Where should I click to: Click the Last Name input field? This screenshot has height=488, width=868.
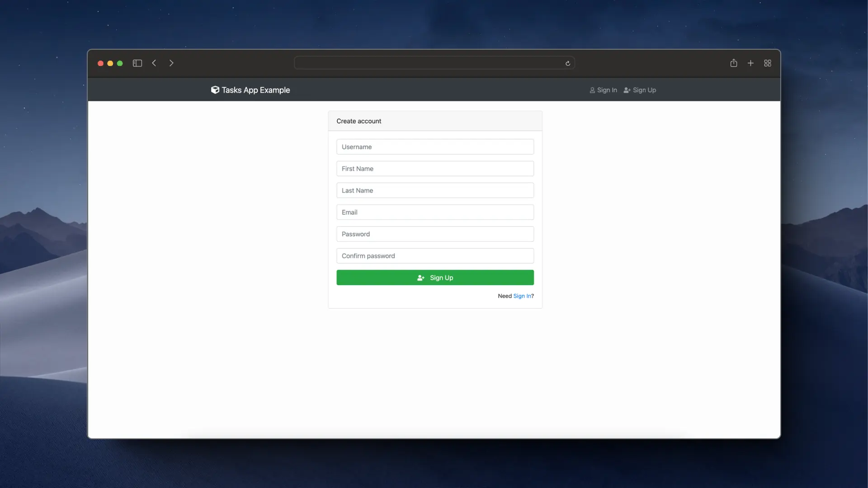[x=434, y=190]
